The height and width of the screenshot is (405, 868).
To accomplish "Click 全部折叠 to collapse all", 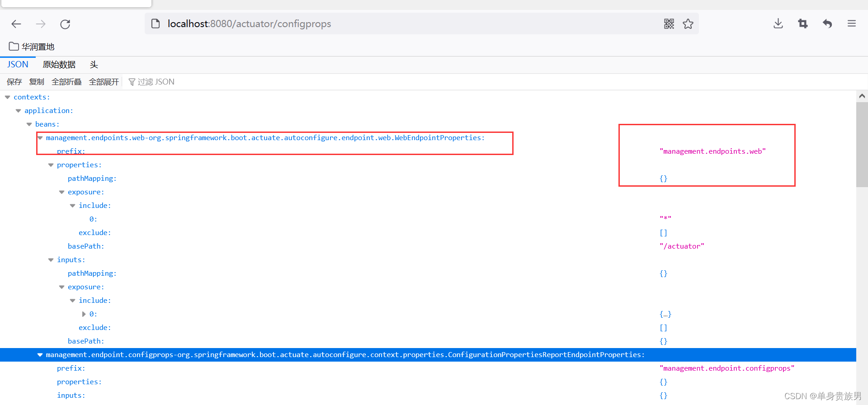I will coord(66,82).
